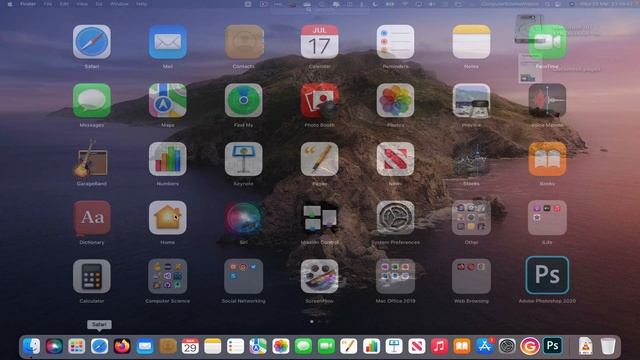
Task: Open the Stocks app
Action: click(x=471, y=159)
